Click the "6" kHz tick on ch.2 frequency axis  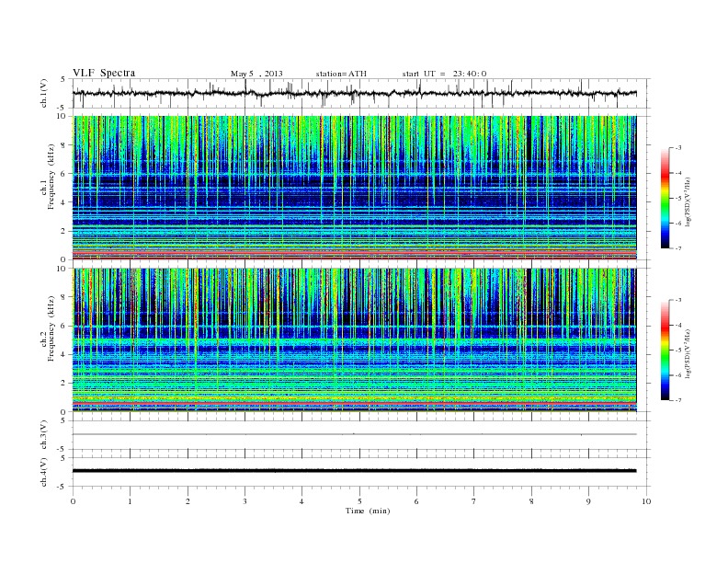pos(63,326)
